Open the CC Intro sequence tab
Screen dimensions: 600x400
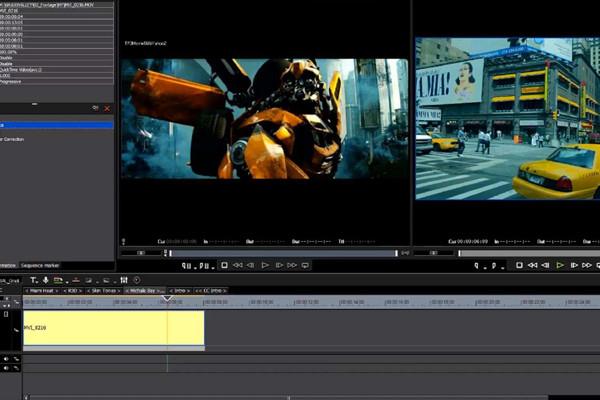[x=212, y=290]
